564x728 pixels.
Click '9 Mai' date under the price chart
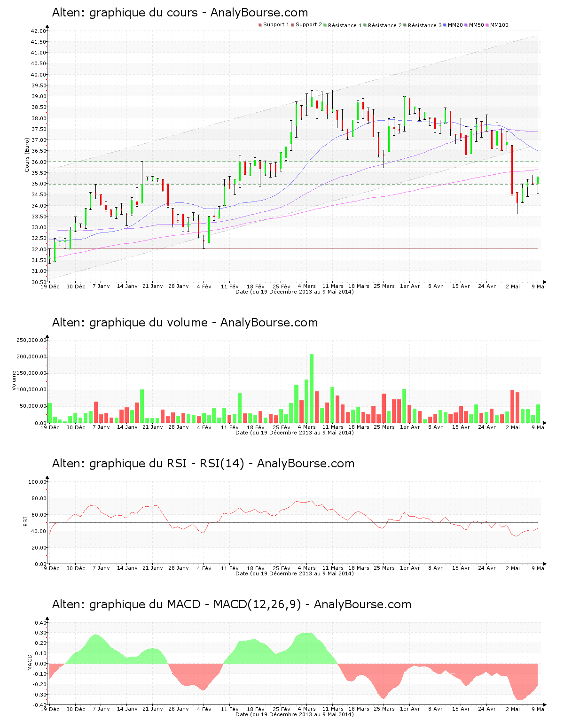click(539, 286)
